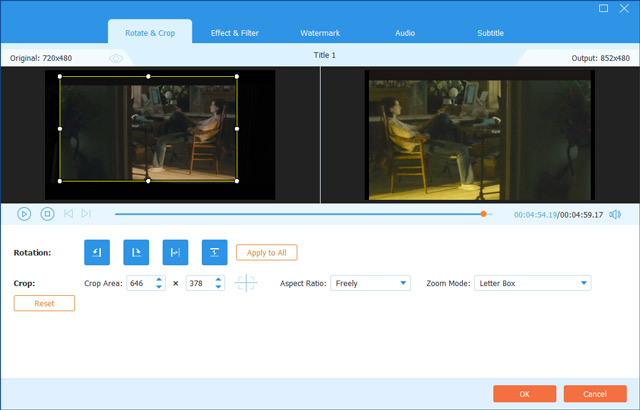This screenshot has height=410, width=640.
Task: Click bottom-middle crop handle
Action: [x=148, y=181]
